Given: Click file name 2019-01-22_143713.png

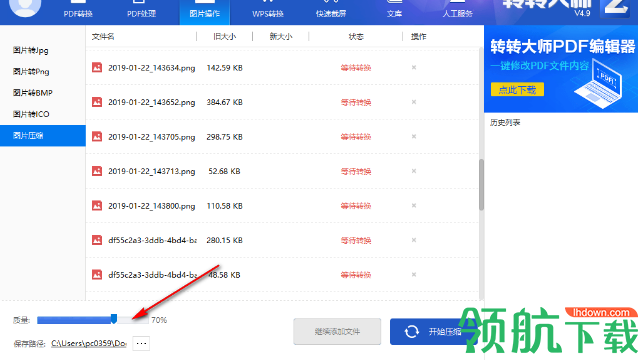Looking at the screenshot, I should pyautogui.click(x=151, y=172).
